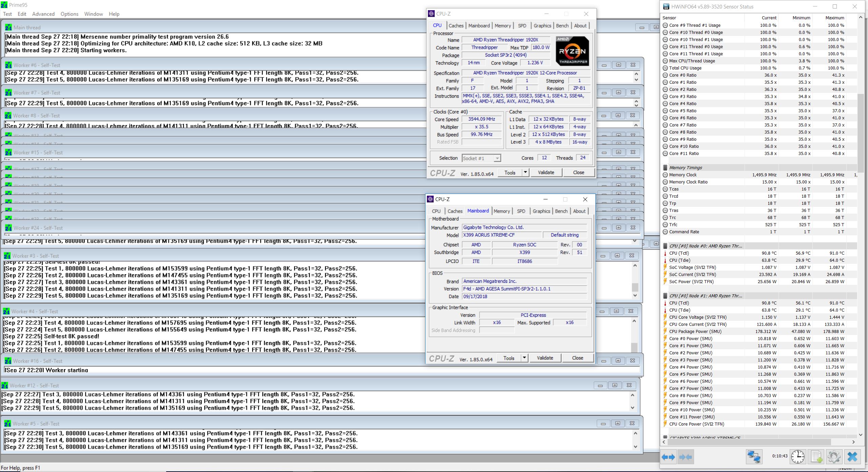Viewport: 868px width, 472px height.
Task: Restore Worker #16 child window button
Action: pos(618,361)
